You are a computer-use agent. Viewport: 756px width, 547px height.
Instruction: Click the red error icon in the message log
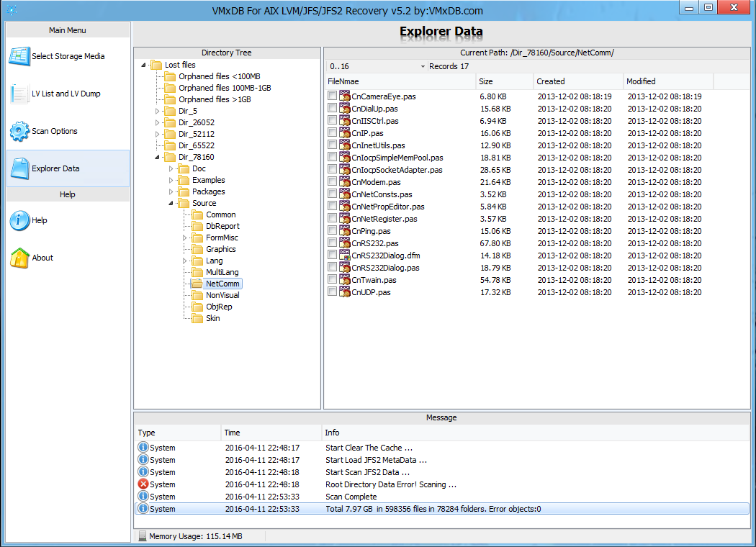click(x=143, y=484)
